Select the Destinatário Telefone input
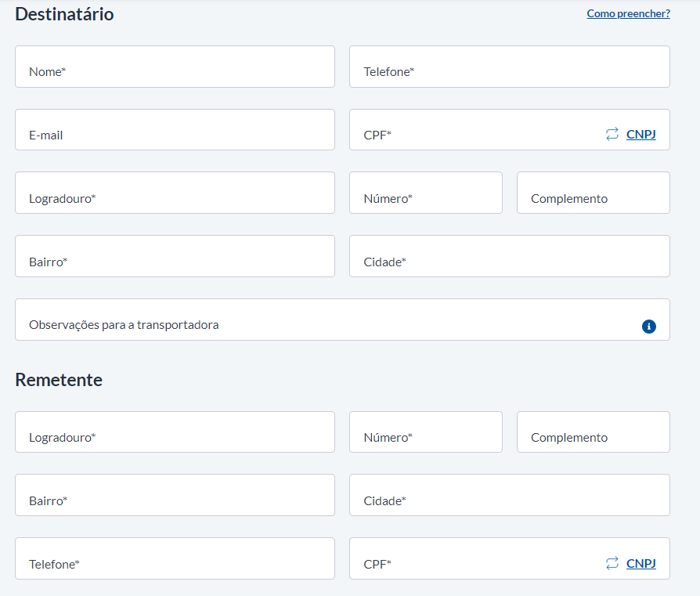The height and width of the screenshot is (596, 700). [510, 67]
